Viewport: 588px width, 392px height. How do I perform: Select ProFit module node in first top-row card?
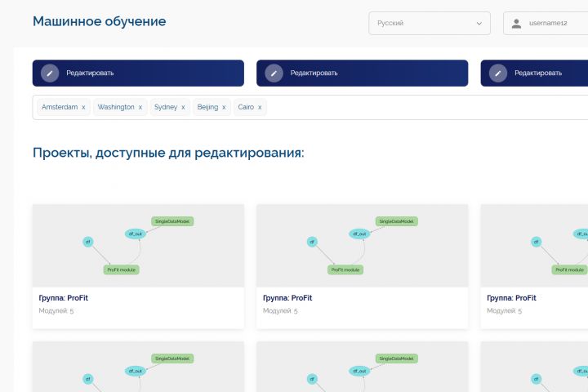pyautogui.click(x=121, y=269)
